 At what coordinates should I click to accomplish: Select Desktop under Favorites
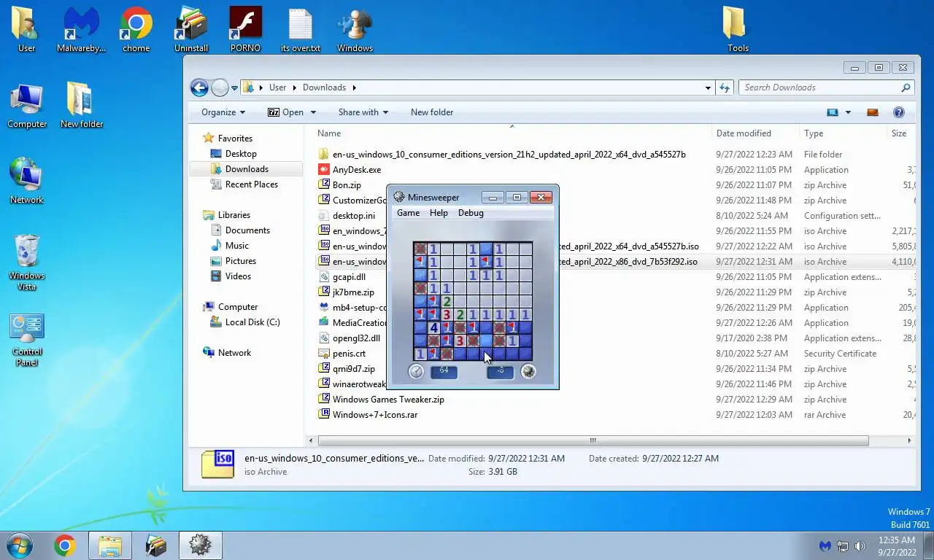[x=241, y=154]
